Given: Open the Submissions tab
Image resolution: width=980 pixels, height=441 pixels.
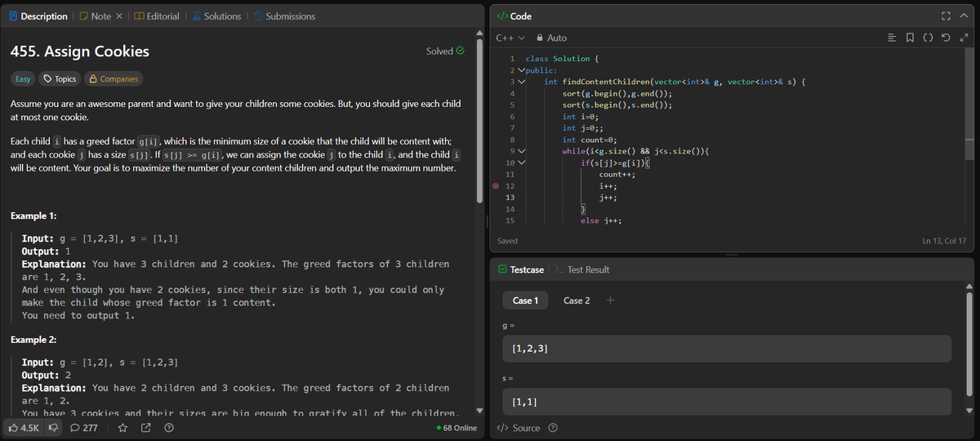Looking at the screenshot, I should (283, 16).
